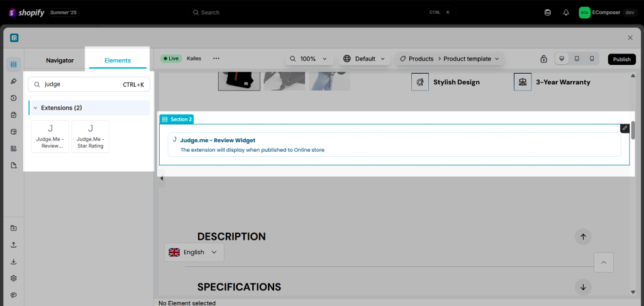
Task: Click the DESCRIPTION heading
Action: tap(231, 237)
